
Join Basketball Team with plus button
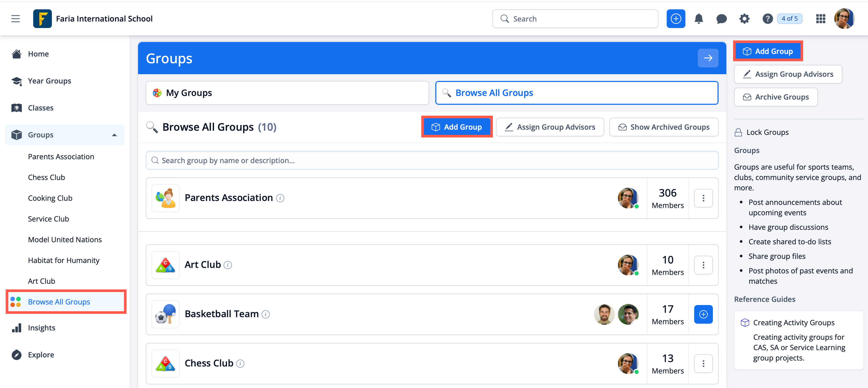pos(703,314)
